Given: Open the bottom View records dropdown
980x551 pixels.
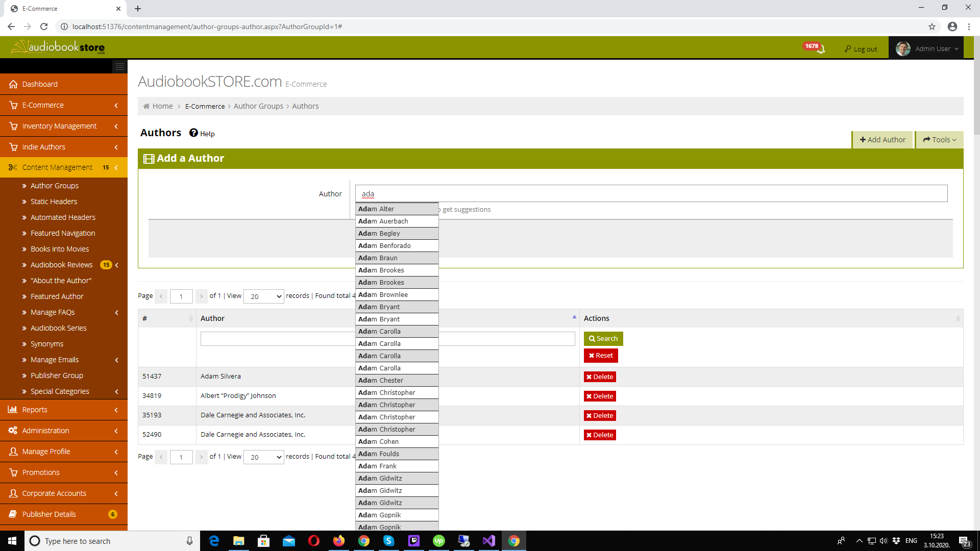Looking at the screenshot, I should [264, 457].
